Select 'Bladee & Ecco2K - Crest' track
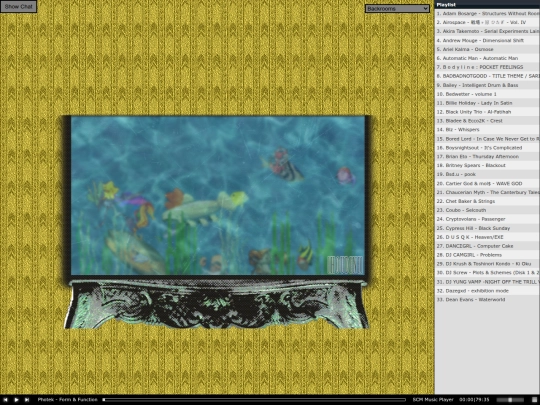Screen dimensions: 540x405 click(x=487, y=121)
